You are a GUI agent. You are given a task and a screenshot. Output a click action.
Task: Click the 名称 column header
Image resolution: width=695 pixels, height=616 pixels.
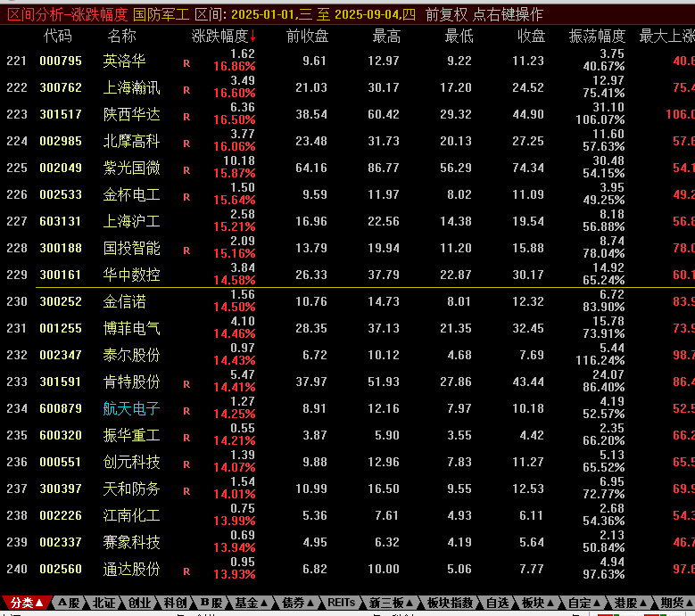(x=121, y=36)
